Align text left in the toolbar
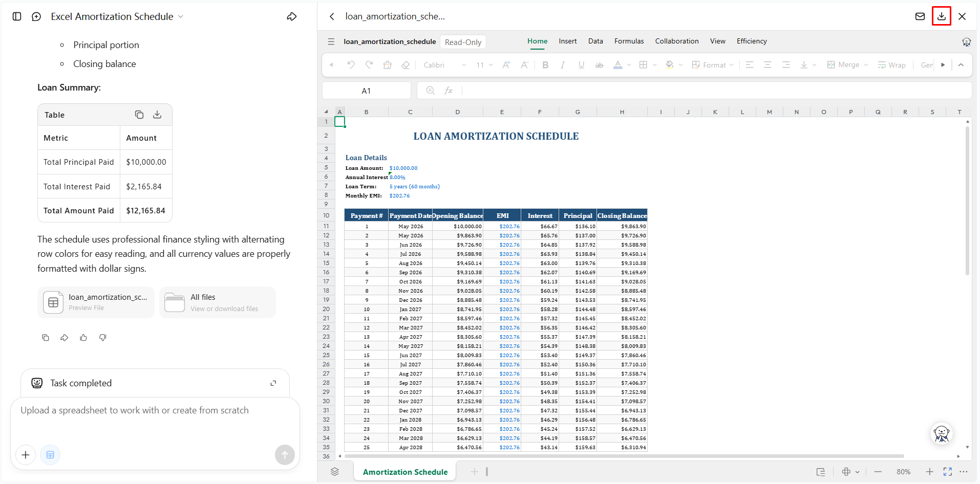 pos(750,64)
